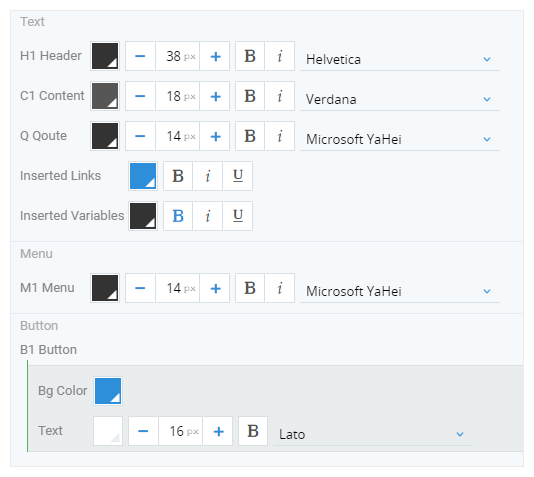
Task: Toggle italic for C1 Content
Action: coord(280,96)
